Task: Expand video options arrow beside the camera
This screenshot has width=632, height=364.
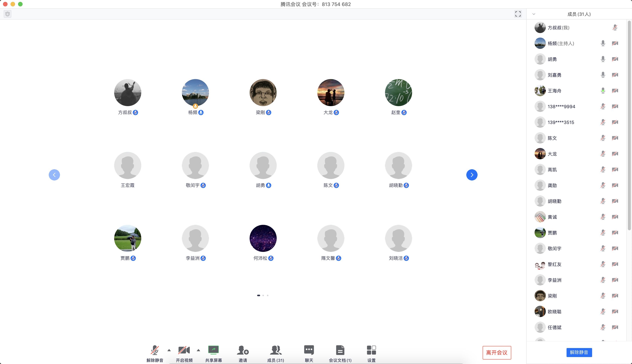Action: [x=198, y=350]
